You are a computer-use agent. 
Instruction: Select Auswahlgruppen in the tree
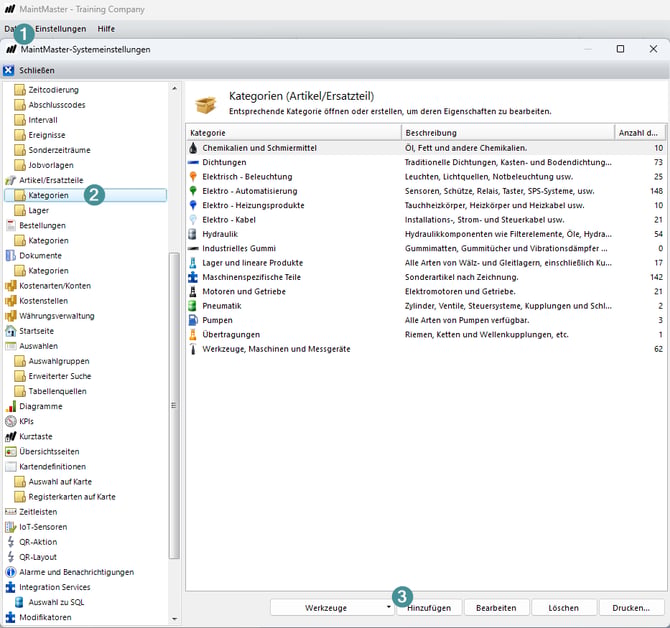(x=59, y=361)
